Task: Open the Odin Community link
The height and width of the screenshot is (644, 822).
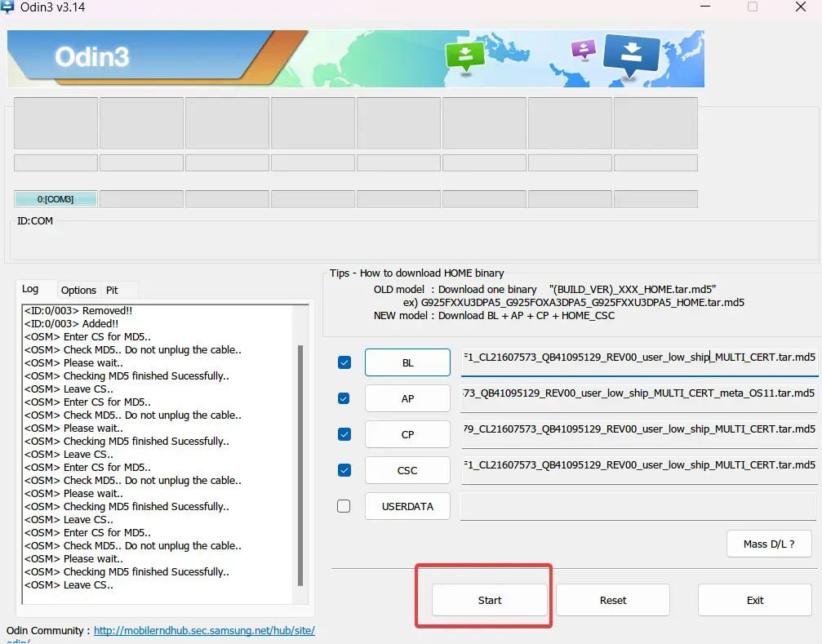Action: pyautogui.click(x=204, y=631)
